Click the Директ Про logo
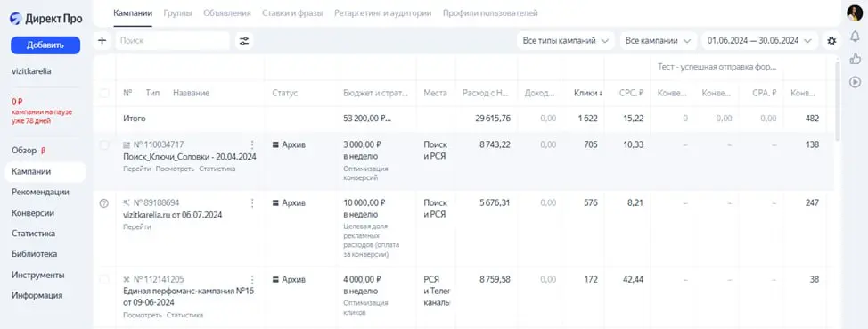868x329 pixels. click(46, 18)
